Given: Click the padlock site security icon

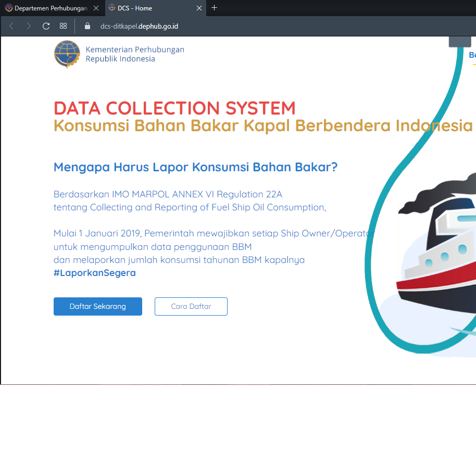Looking at the screenshot, I should click(x=87, y=26).
